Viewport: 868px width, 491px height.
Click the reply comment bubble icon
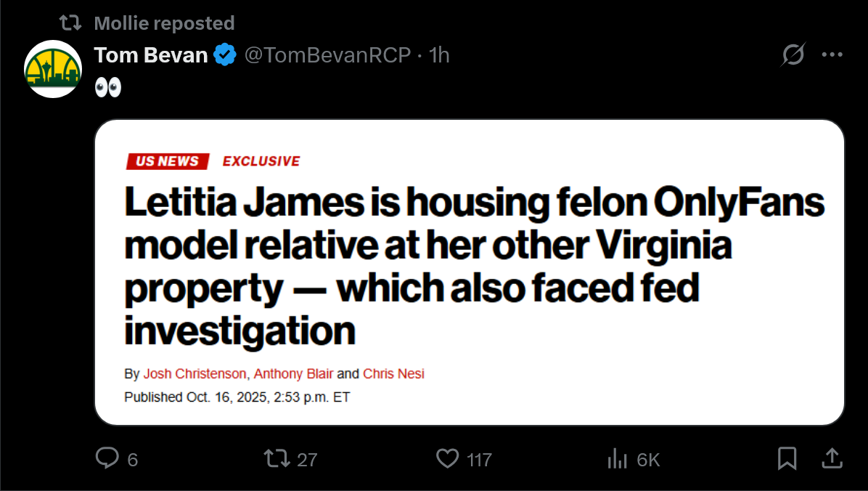point(107,458)
